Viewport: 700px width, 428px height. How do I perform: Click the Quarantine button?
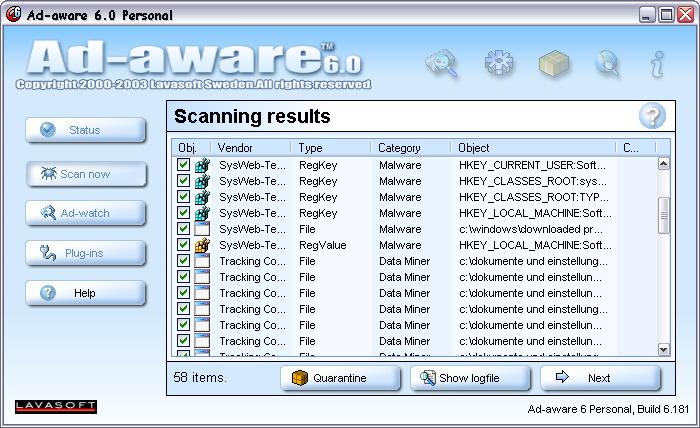click(x=340, y=378)
